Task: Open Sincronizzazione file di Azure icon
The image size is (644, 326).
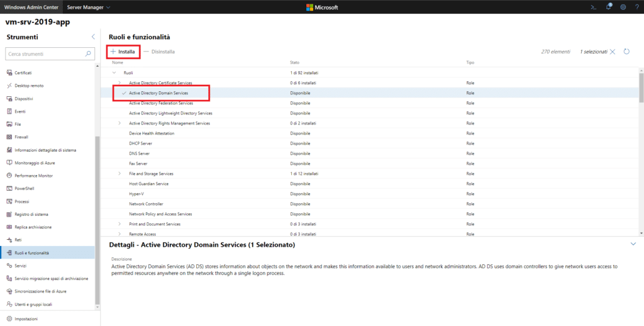Action: pyautogui.click(x=9, y=291)
